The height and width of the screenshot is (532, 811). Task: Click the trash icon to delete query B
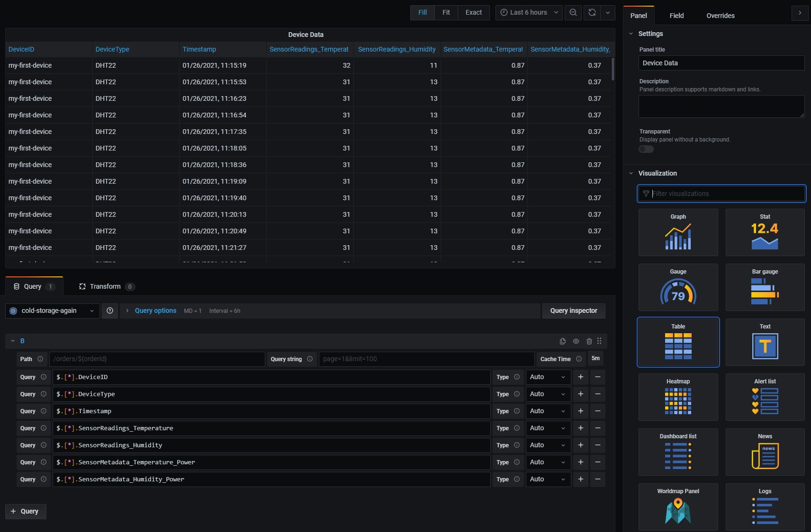(589, 341)
